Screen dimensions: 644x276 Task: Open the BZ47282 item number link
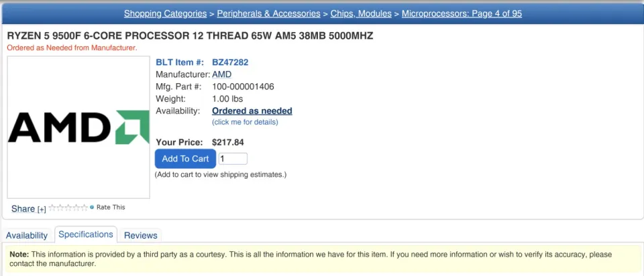[230, 62]
